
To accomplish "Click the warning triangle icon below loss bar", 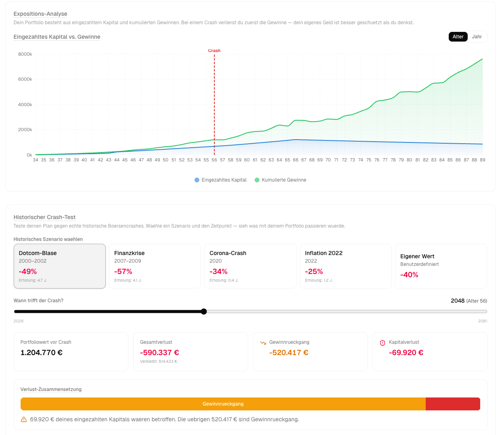I will coord(24,419).
